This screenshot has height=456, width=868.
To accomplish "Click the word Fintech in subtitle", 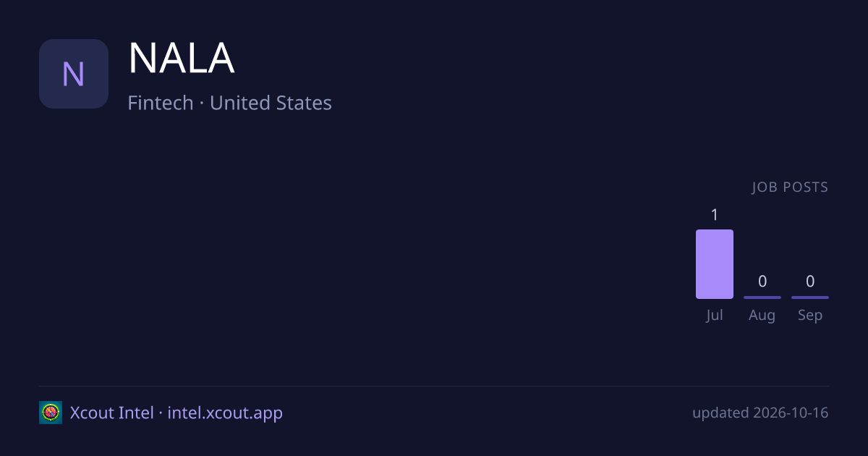I will click(161, 103).
